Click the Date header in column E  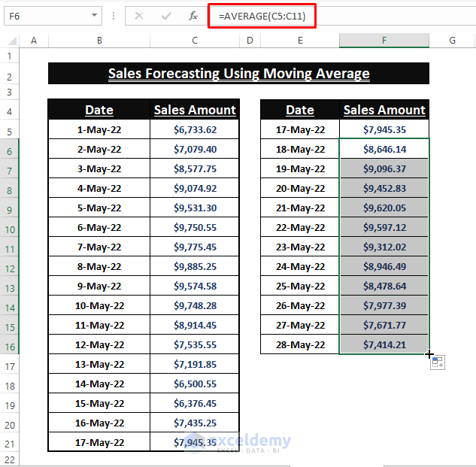[300, 110]
